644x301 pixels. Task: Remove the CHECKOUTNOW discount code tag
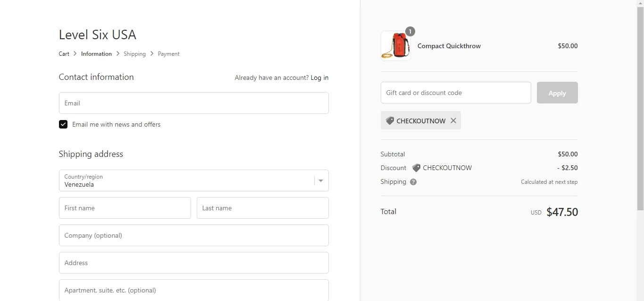coord(453,120)
